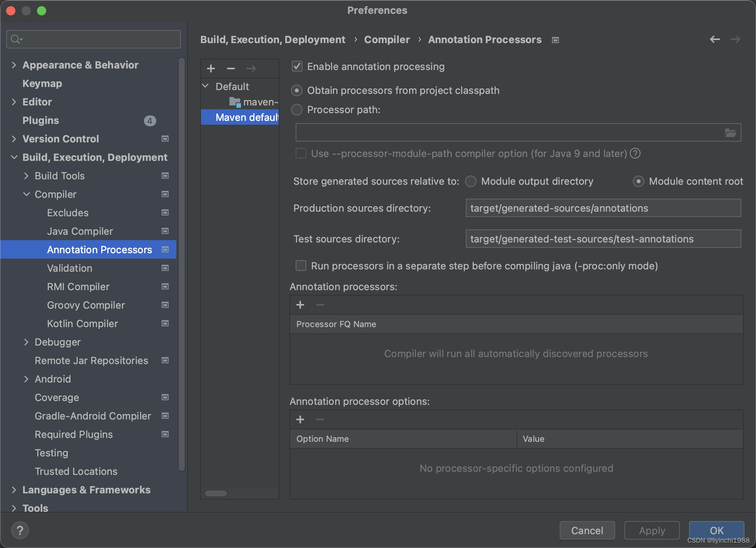The height and width of the screenshot is (548, 756).
Task: Open help via bottom-left question mark icon
Action: pos(20,530)
